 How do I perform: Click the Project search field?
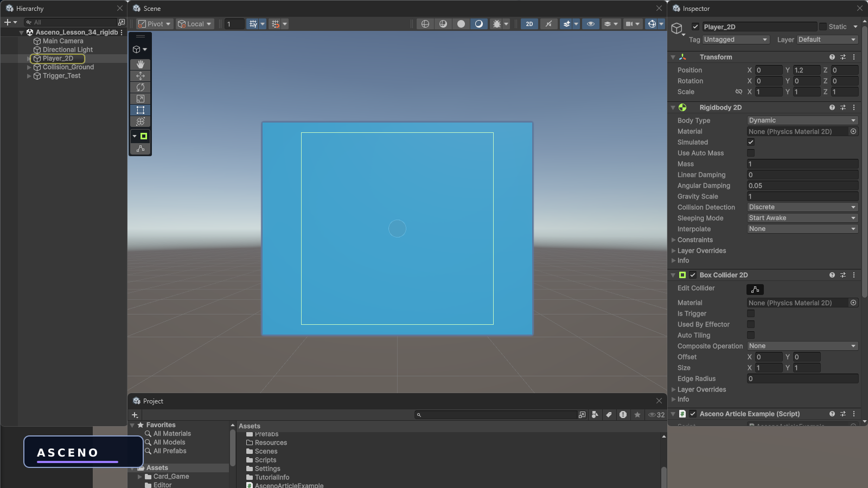[x=496, y=415]
